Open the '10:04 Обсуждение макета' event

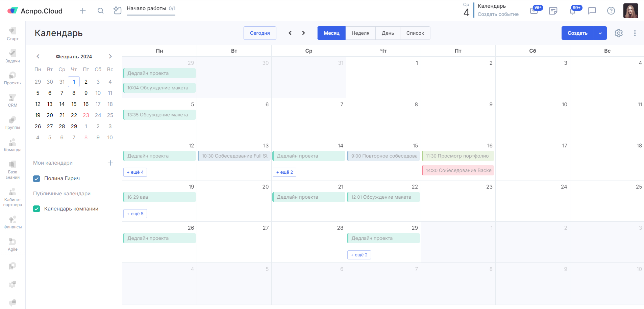[x=159, y=88]
